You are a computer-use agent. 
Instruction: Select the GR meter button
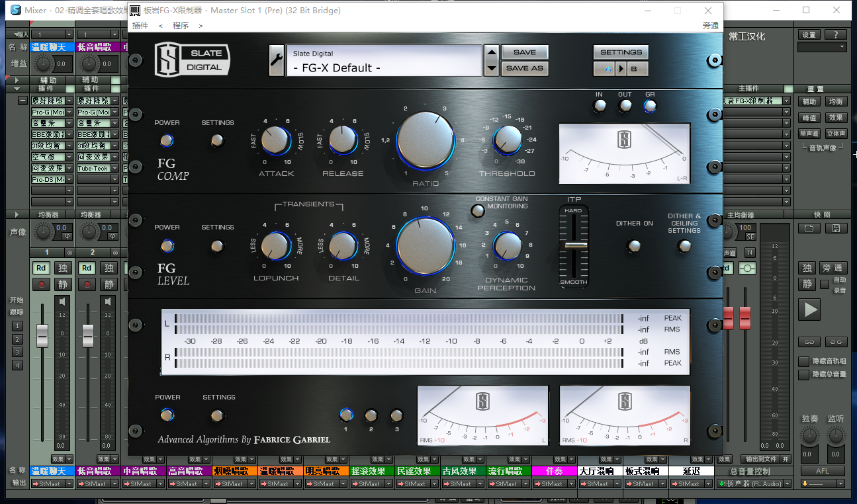coord(650,106)
